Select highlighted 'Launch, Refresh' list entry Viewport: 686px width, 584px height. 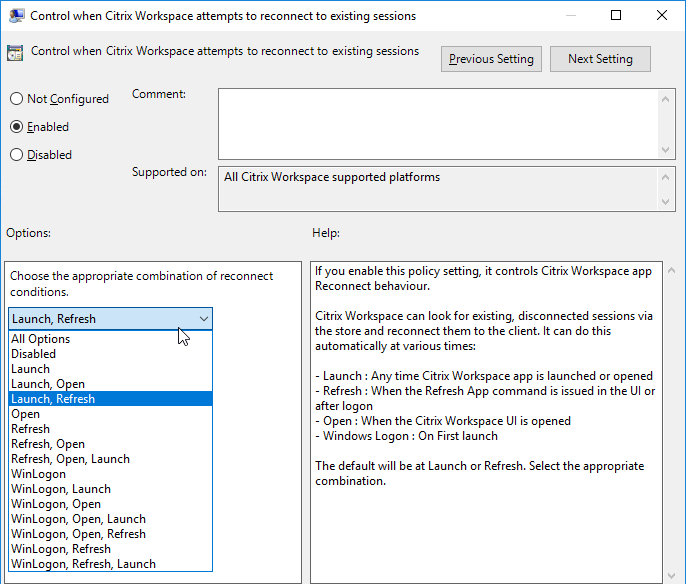click(x=110, y=399)
